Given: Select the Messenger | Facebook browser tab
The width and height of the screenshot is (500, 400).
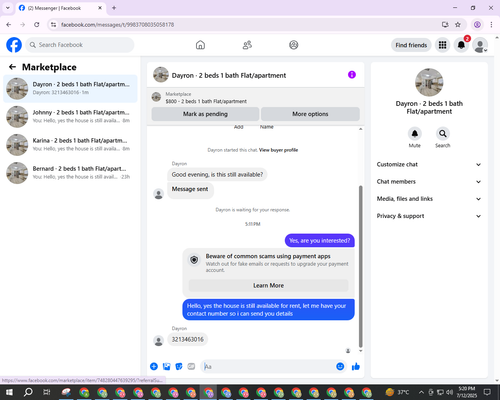Looking at the screenshot, I should pos(61,8).
